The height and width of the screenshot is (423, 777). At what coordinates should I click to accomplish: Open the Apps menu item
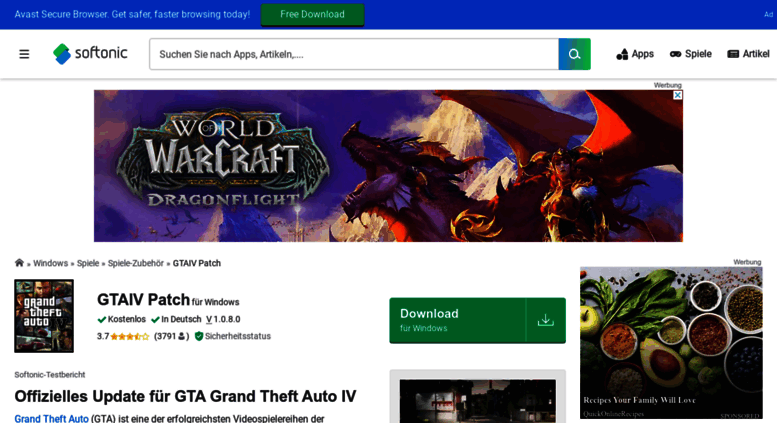[x=635, y=54]
